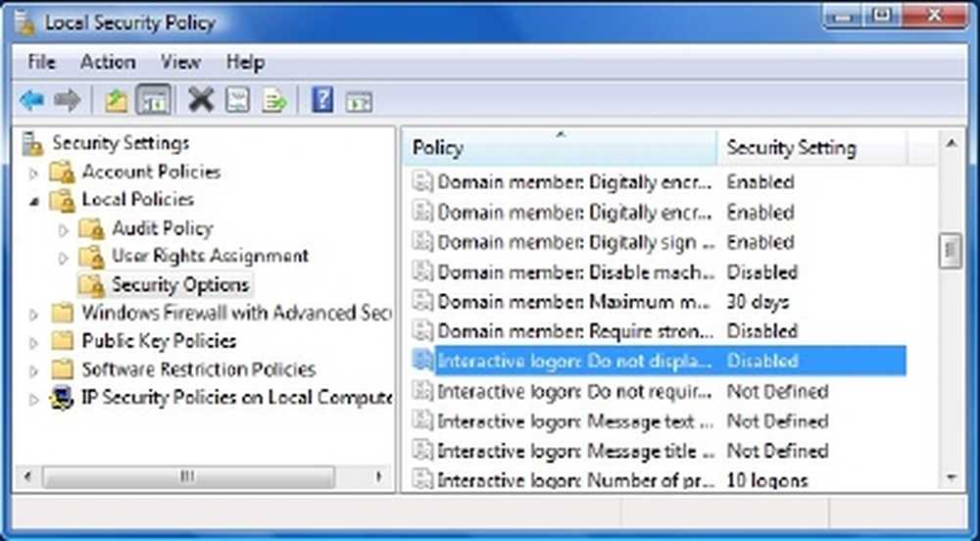
Task: Click the User Rights Assignment folder icon
Action: tap(91, 256)
